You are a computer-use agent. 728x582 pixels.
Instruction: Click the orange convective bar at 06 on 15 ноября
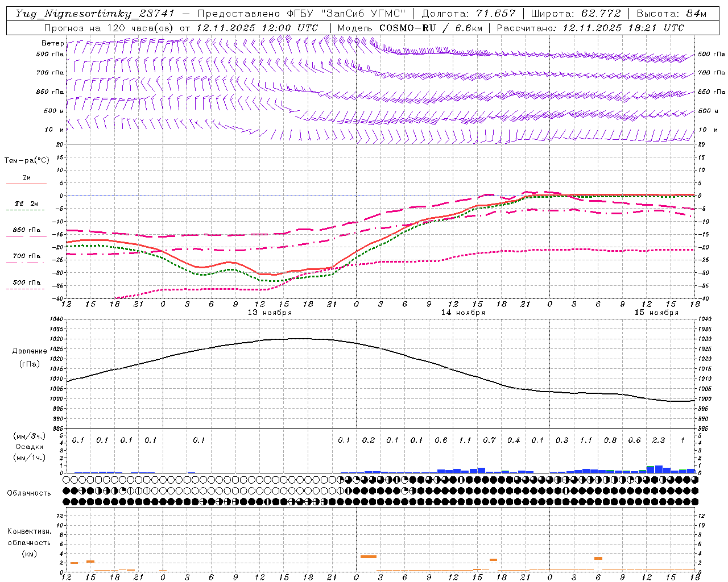(598, 558)
